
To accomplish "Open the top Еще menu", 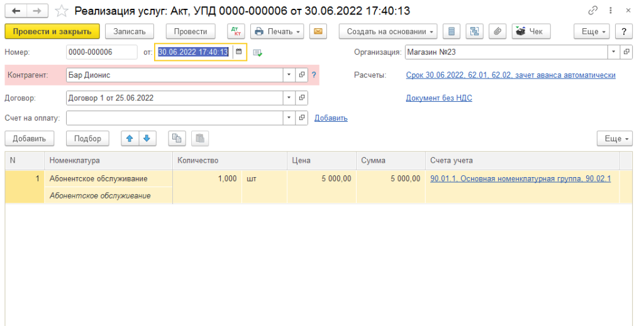I will click(x=592, y=31).
